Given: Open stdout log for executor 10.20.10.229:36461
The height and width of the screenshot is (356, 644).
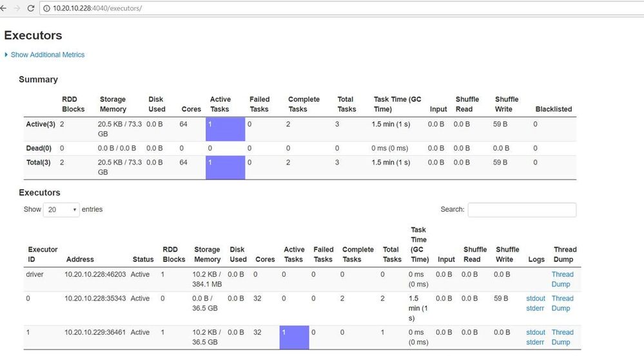Looking at the screenshot, I should (536, 332).
